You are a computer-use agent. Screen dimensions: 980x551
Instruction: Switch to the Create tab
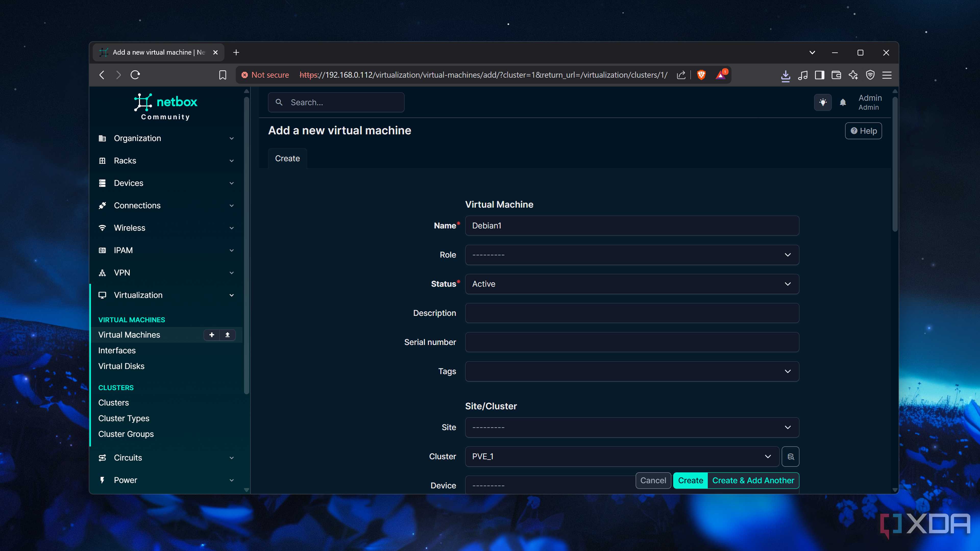(x=287, y=158)
